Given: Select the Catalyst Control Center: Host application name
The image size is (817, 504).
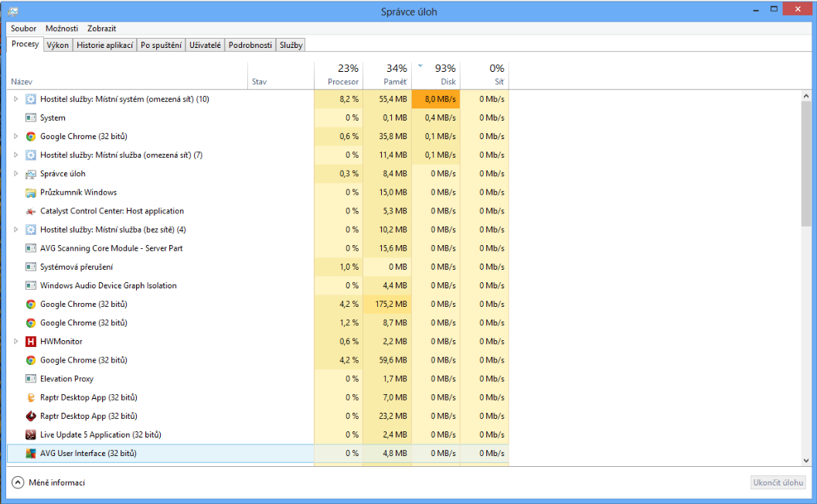Looking at the screenshot, I should point(112,211).
